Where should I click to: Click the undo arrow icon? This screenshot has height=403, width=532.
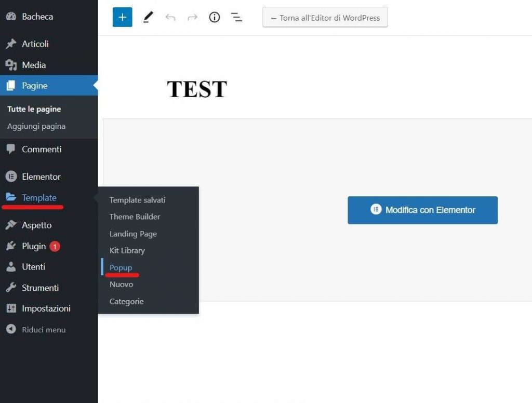(170, 17)
